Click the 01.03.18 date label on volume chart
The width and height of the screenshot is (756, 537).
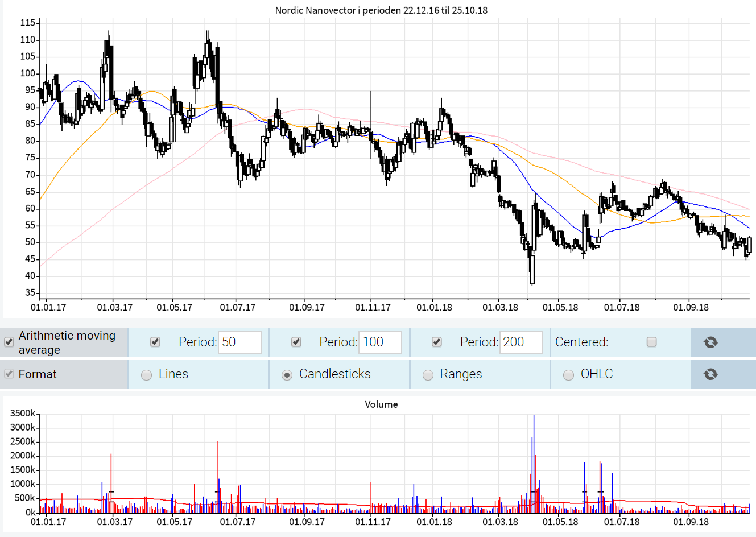coord(501,522)
